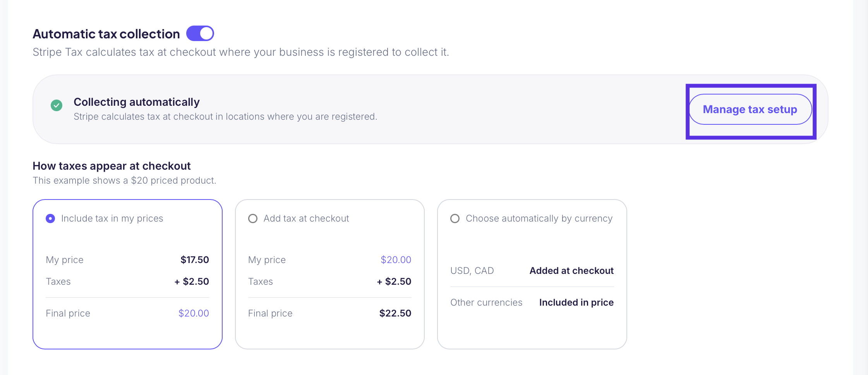
Task: Open Manage tax setup
Action: click(x=750, y=110)
